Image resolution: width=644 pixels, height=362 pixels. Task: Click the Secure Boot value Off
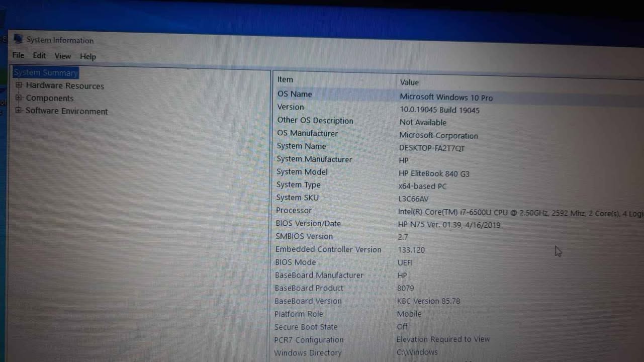point(402,327)
